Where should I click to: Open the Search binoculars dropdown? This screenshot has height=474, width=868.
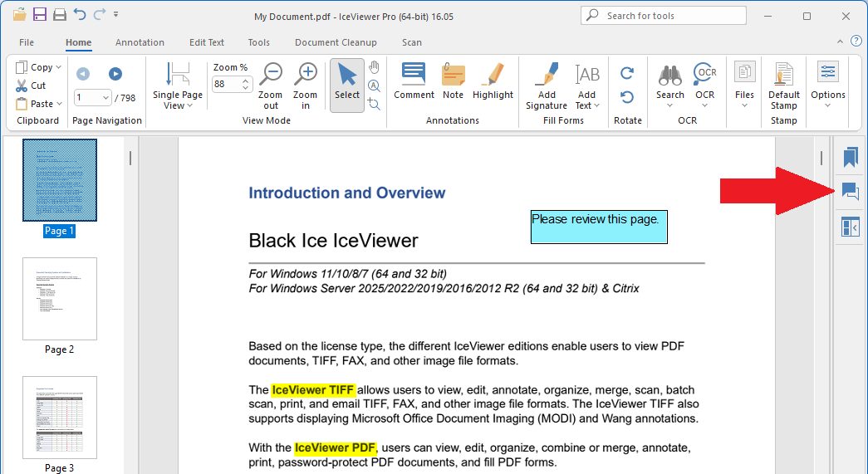coord(669,86)
